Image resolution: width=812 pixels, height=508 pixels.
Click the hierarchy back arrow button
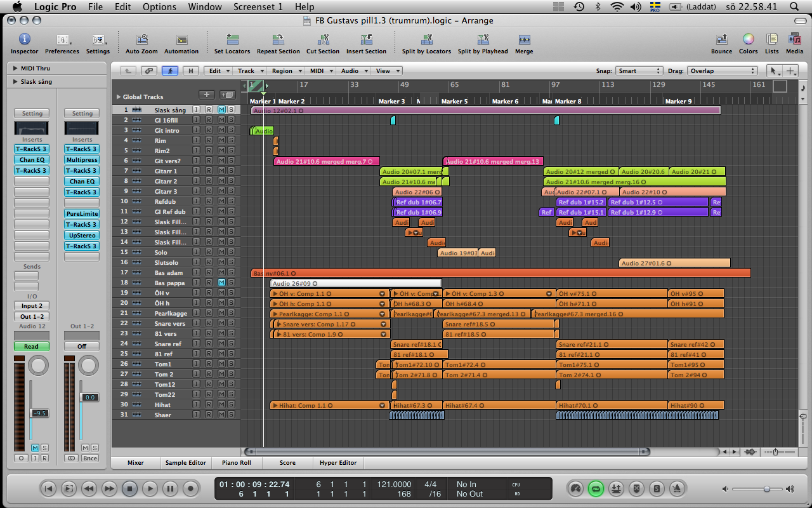click(x=128, y=71)
